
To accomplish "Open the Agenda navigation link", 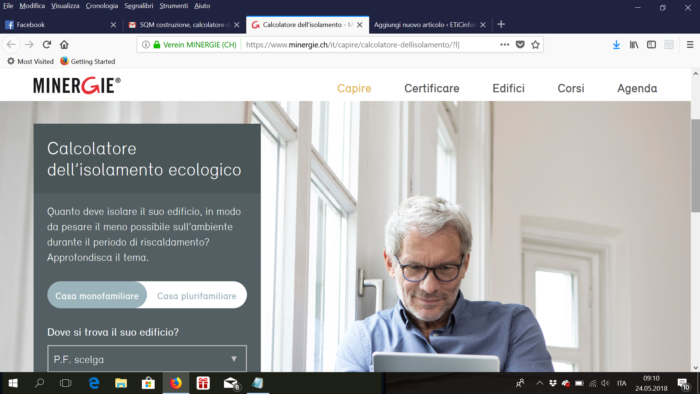I will 637,88.
